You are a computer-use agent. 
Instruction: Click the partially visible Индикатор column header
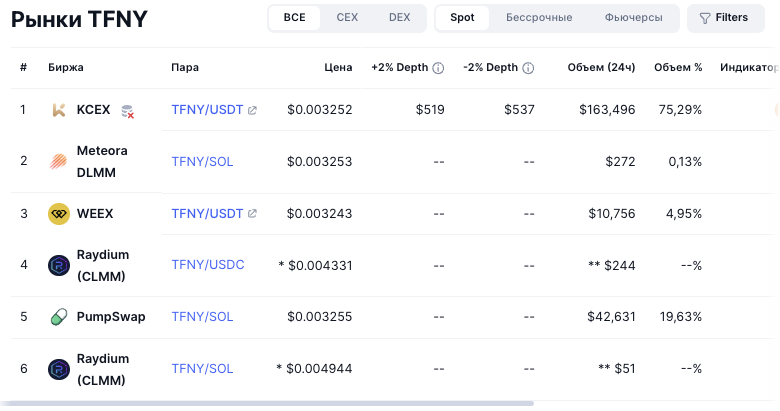pos(750,67)
